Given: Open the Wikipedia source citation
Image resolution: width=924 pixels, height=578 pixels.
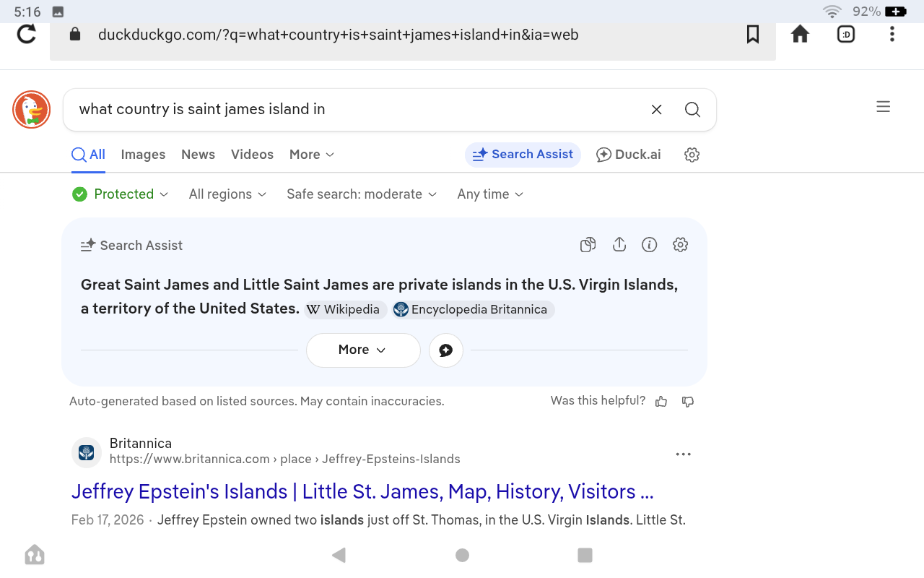Looking at the screenshot, I should 344,310.
